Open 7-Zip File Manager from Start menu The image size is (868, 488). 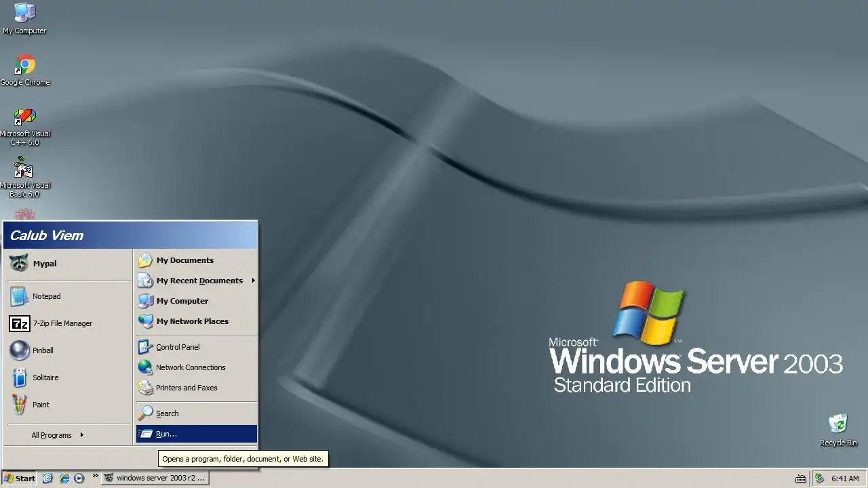click(68, 323)
